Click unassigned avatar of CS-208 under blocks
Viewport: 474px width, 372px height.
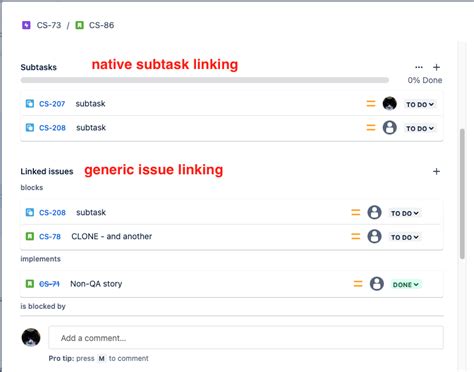click(374, 212)
